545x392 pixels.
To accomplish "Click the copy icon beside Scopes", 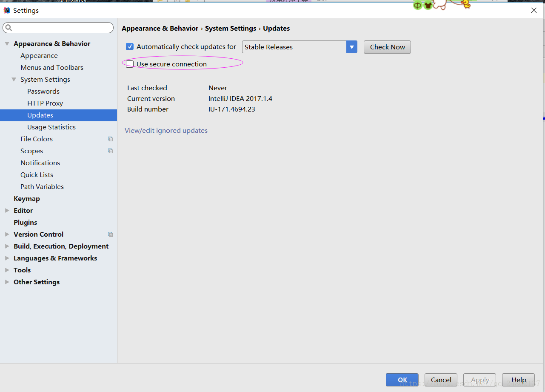I will [x=110, y=151].
